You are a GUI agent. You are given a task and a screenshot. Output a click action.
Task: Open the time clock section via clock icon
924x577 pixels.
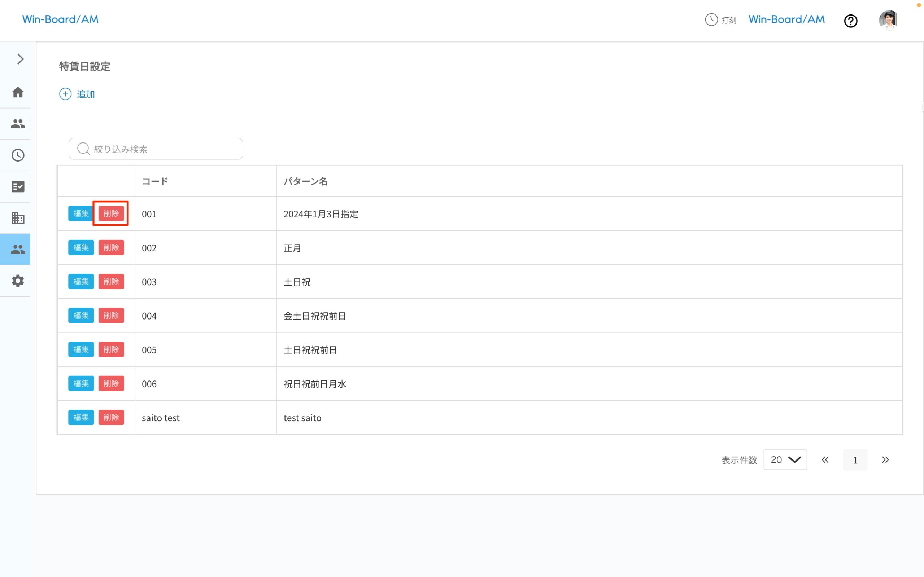click(x=17, y=155)
